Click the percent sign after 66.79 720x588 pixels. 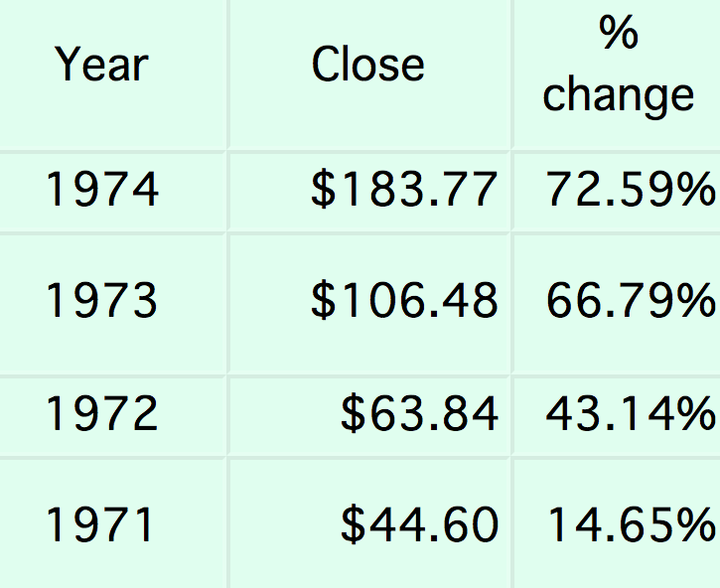(x=696, y=300)
